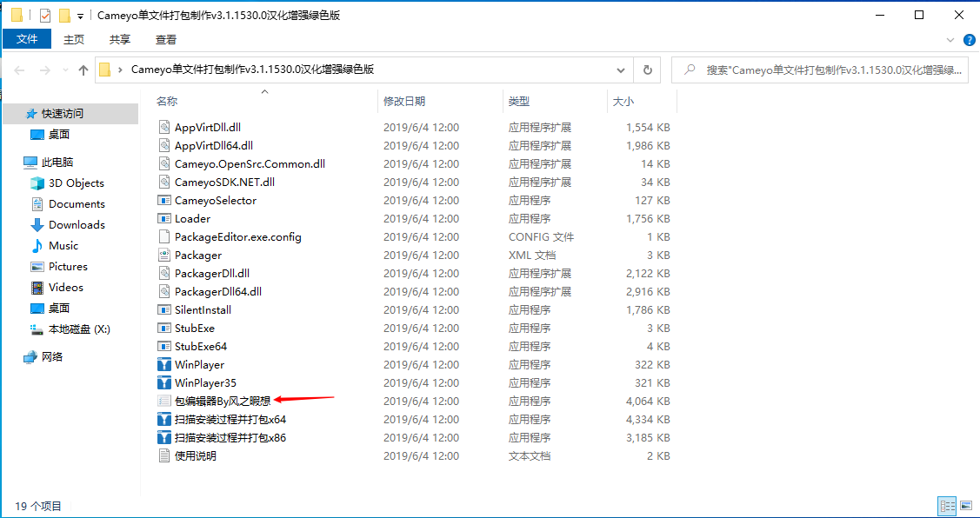Expand the ribbon chevron
The height and width of the screenshot is (518, 980).
[950, 39]
